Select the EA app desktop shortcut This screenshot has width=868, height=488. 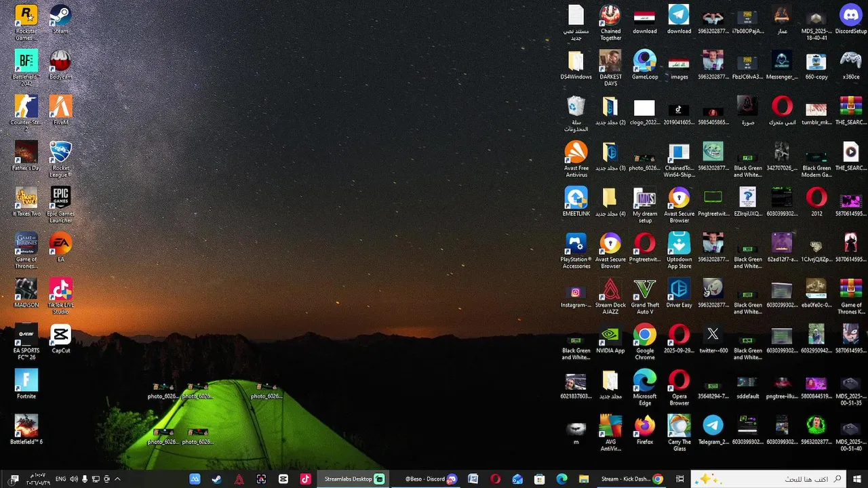coord(60,247)
